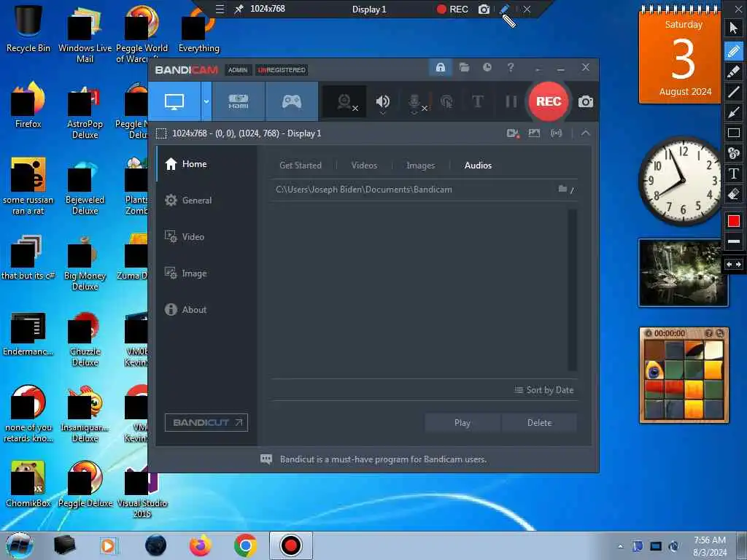Click the video recording status icon in Bandicam
This screenshot has width=747, height=560.
point(513,133)
